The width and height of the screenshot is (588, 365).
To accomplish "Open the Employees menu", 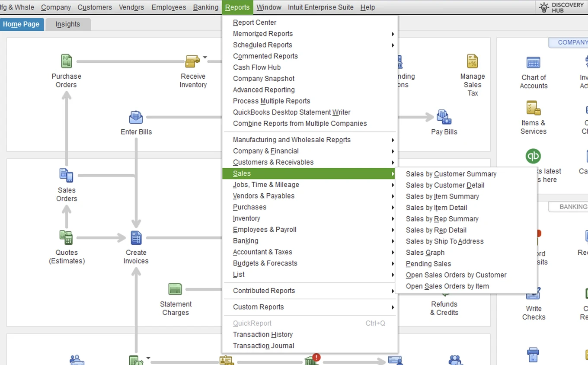I will [x=169, y=7].
